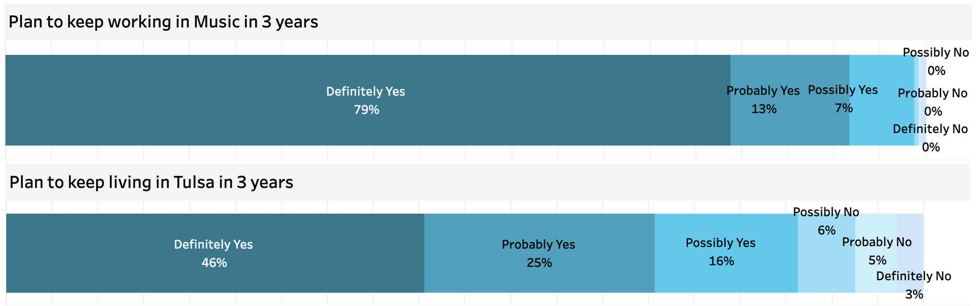This screenshot has width=980, height=306.
Task: Click the 7% value in Music chart
Action: tap(844, 108)
